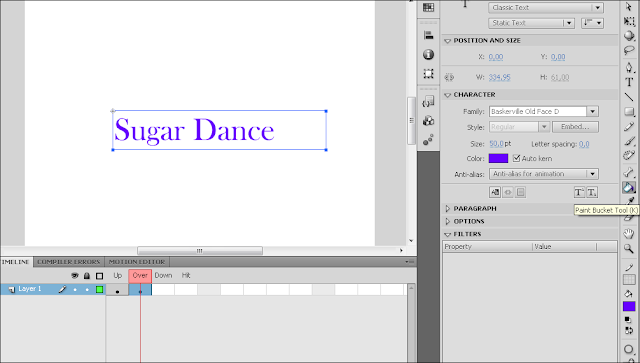Open the timeline panel options menu
This screenshot has height=363, width=640.
pos(410,262)
